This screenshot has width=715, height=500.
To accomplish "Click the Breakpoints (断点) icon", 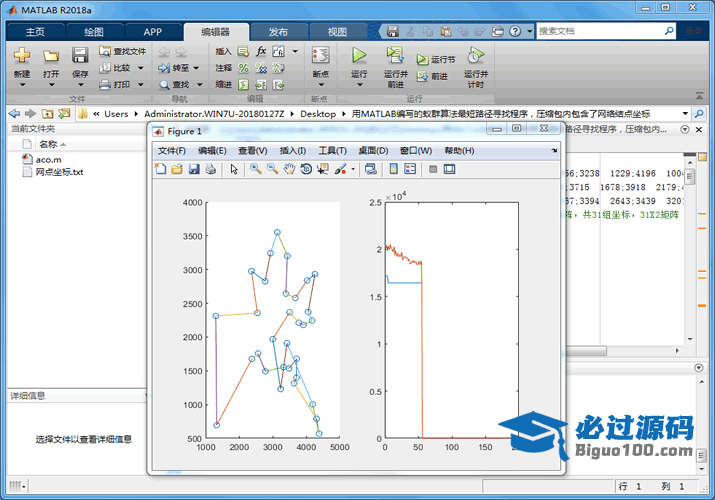I will (321, 55).
